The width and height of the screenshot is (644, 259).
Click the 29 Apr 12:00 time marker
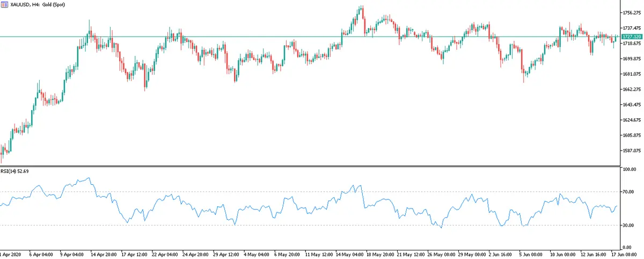[227, 253]
